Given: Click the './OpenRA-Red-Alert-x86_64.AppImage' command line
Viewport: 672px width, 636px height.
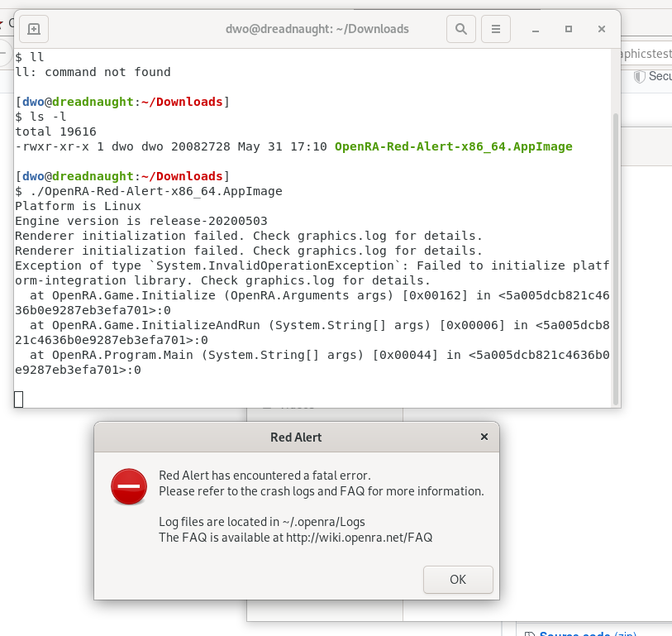Looking at the screenshot, I should pyautogui.click(x=149, y=191).
